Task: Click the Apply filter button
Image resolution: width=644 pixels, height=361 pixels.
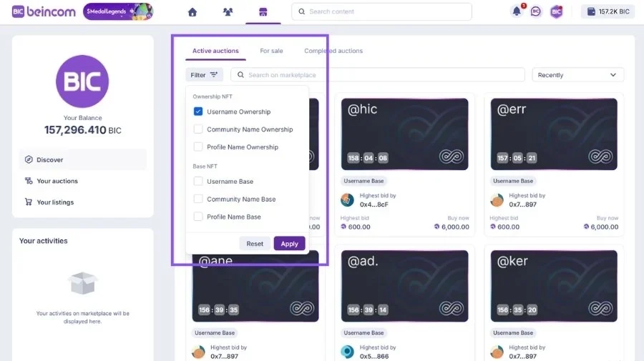Action: point(290,244)
